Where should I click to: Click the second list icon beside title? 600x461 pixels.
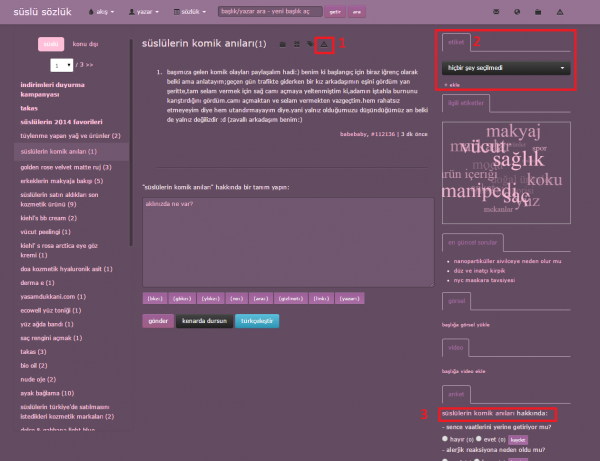(x=296, y=45)
